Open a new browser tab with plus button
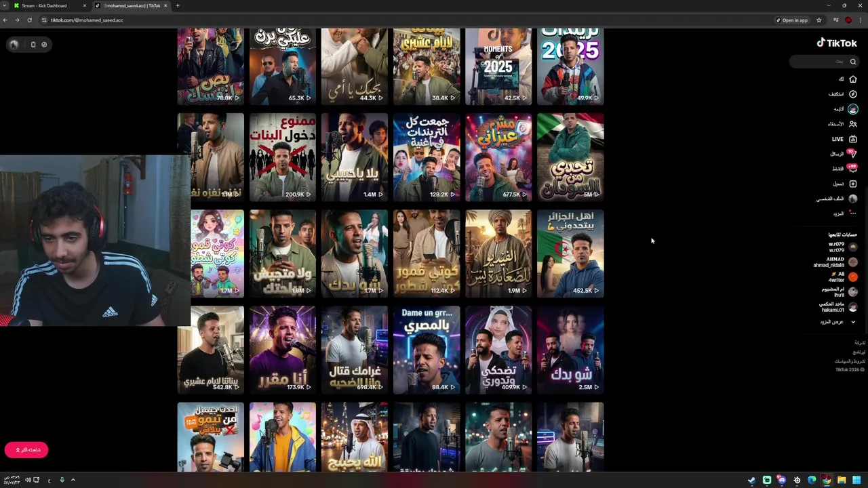 tap(178, 5)
